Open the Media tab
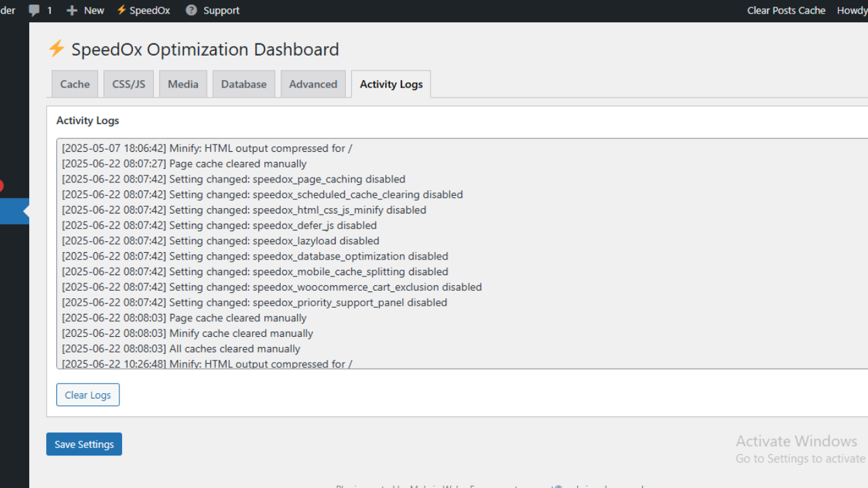 click(183, 84)
